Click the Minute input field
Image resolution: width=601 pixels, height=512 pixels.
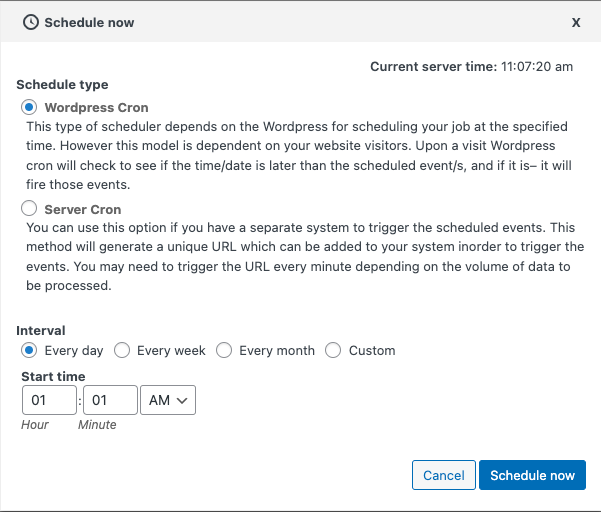[x=110, y=400]
